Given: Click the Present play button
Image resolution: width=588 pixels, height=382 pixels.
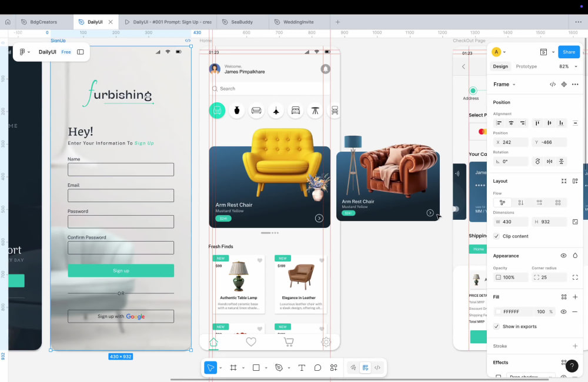Looking at the screenshot, I should [x=543, y=52].
